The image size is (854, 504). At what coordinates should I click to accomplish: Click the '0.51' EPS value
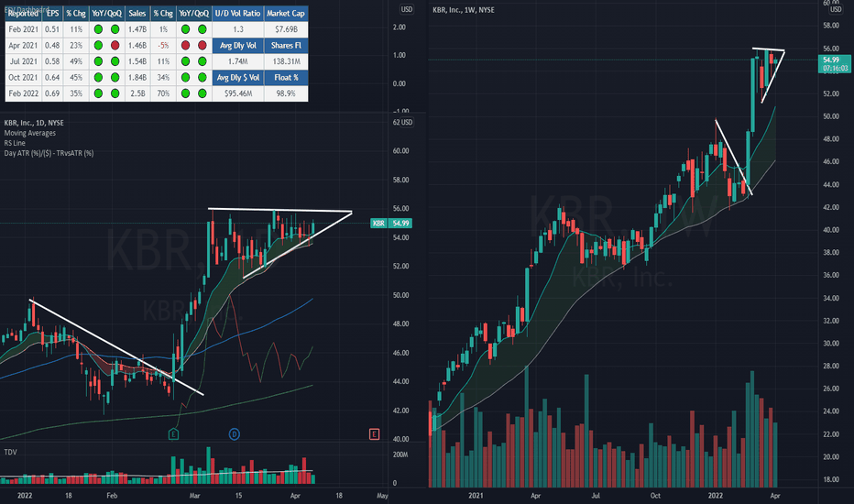pyautogui.click(x=53, y=29)
